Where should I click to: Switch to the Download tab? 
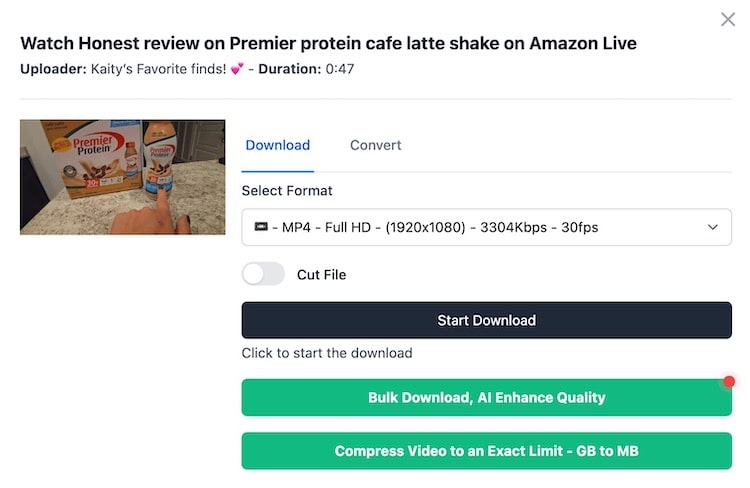pos(278,145)
